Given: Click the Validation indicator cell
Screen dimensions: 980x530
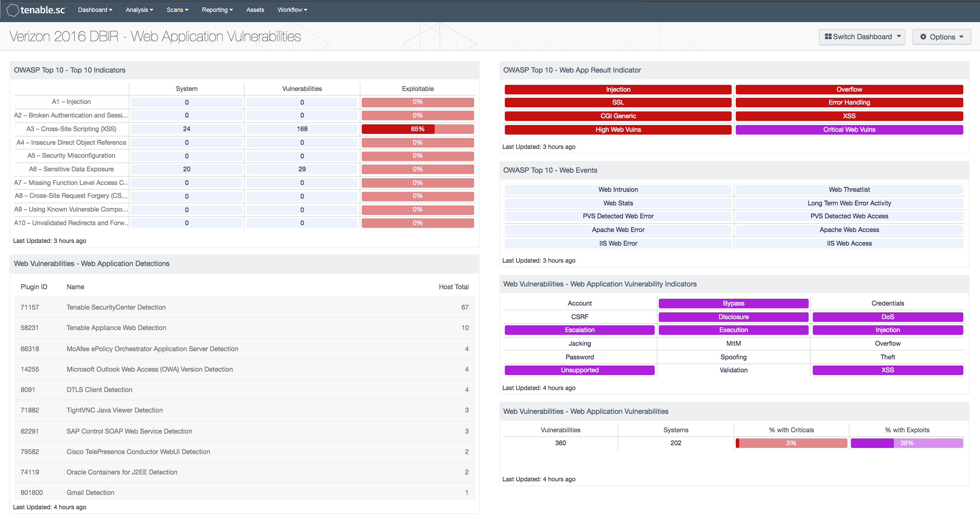Looking at the screenshot, I should click(x=733, y=370).
